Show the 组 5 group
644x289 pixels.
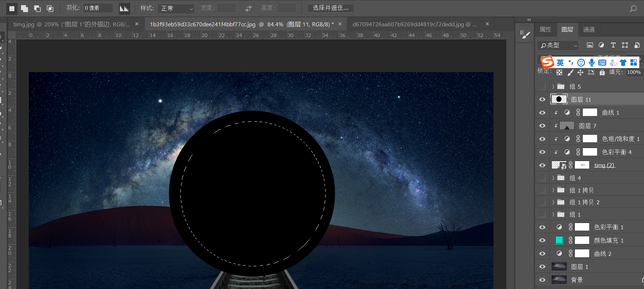pos(542,86)
